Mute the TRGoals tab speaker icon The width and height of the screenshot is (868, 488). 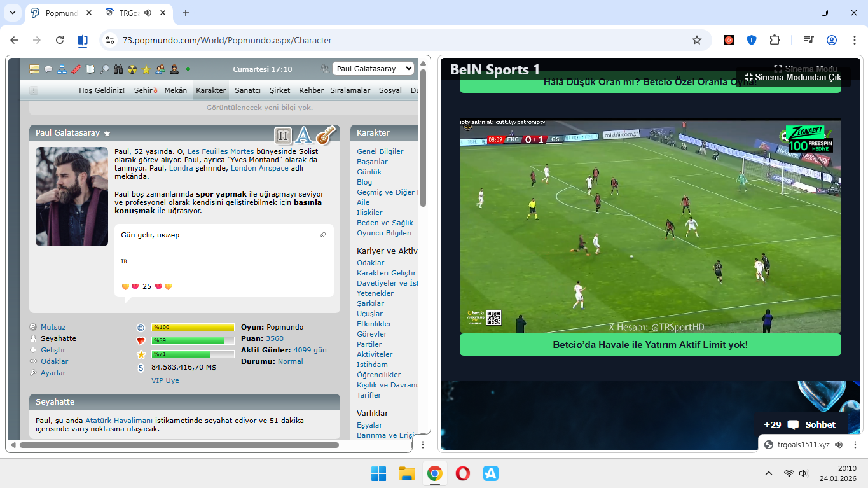[148, 13]
